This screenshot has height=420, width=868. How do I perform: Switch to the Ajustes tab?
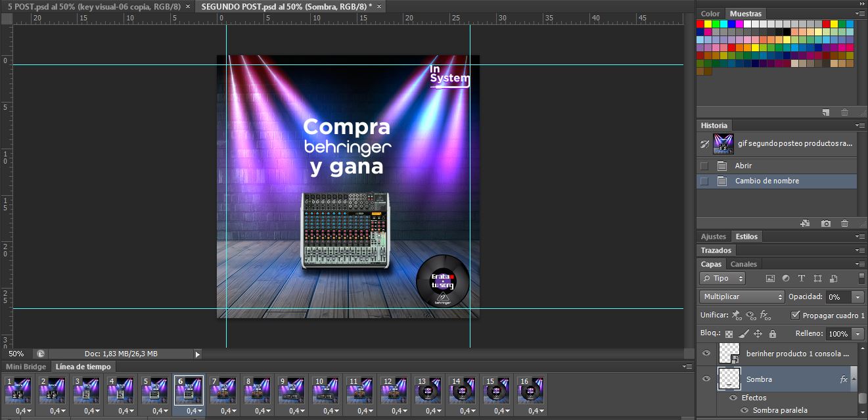(714, 237)
